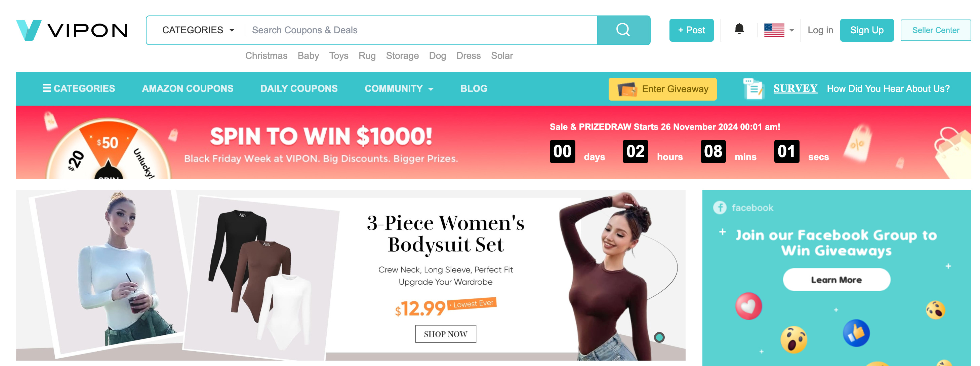
Task: Click the spin wheel graphic
Action: click(x=109, y=149)
